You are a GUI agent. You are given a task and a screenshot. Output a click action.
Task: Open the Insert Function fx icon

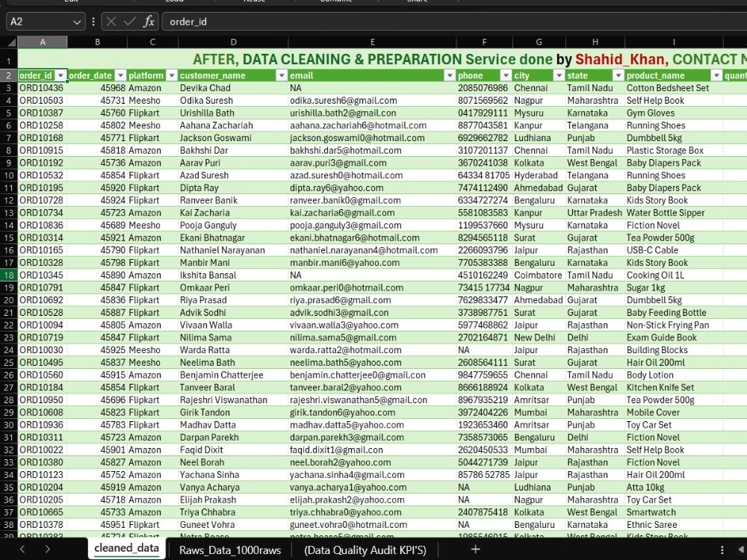click(x=149, y=22)
